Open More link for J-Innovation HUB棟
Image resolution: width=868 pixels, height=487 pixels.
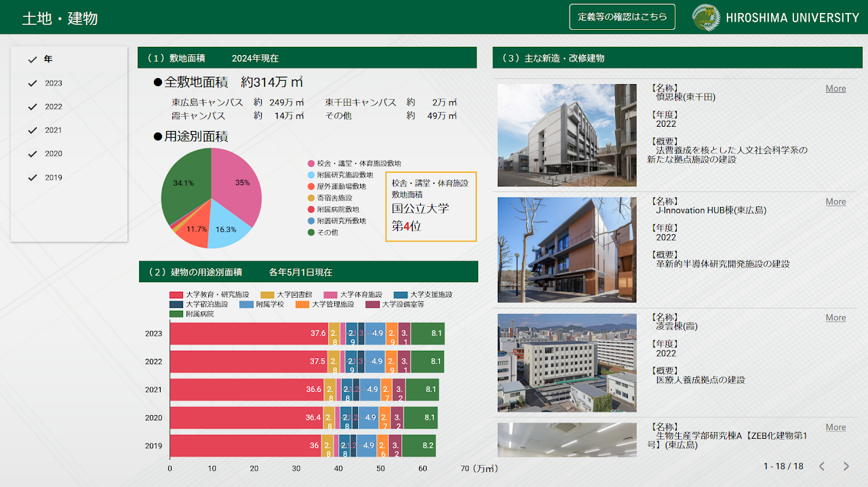click(x=835, y=202)
